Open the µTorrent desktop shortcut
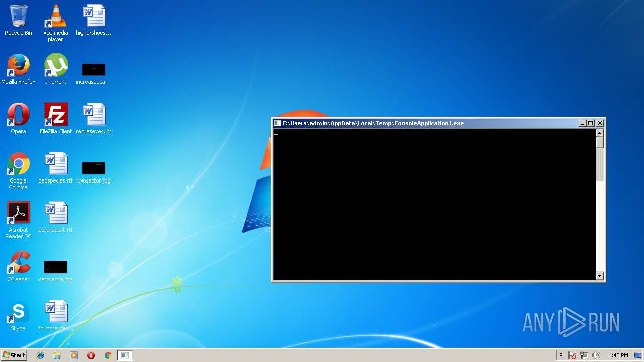The image size is (644, 362). (x=55, y=70)
